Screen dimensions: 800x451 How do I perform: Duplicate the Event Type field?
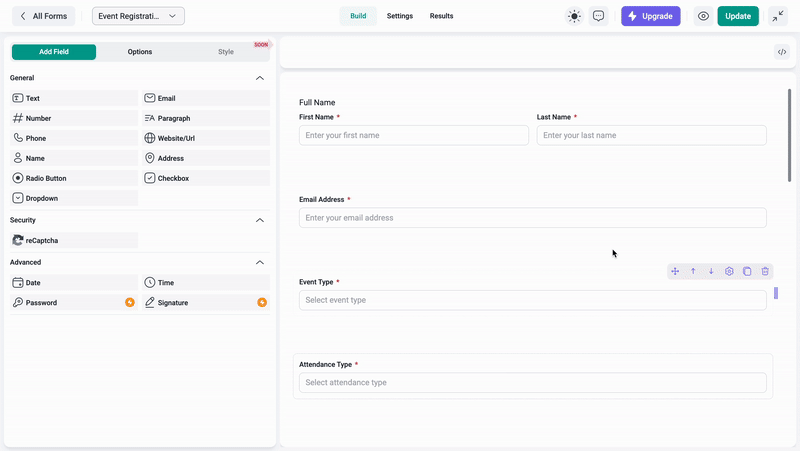pos(747,271)
